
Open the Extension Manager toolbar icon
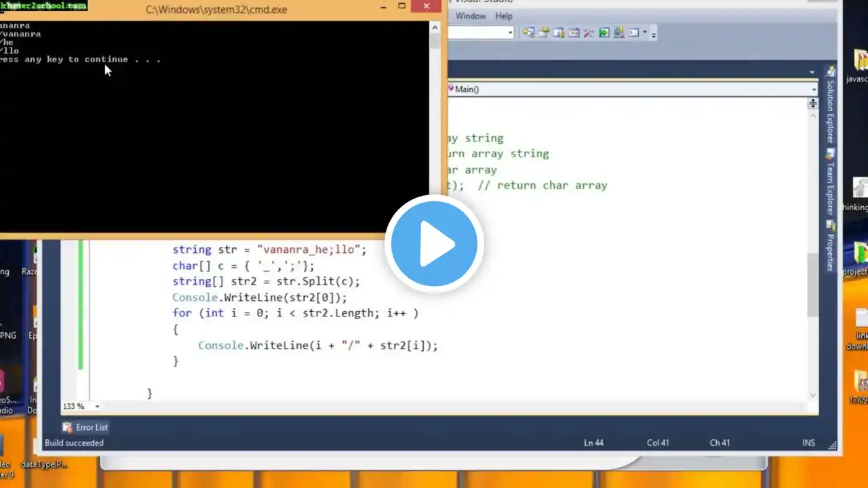[618, 33]
